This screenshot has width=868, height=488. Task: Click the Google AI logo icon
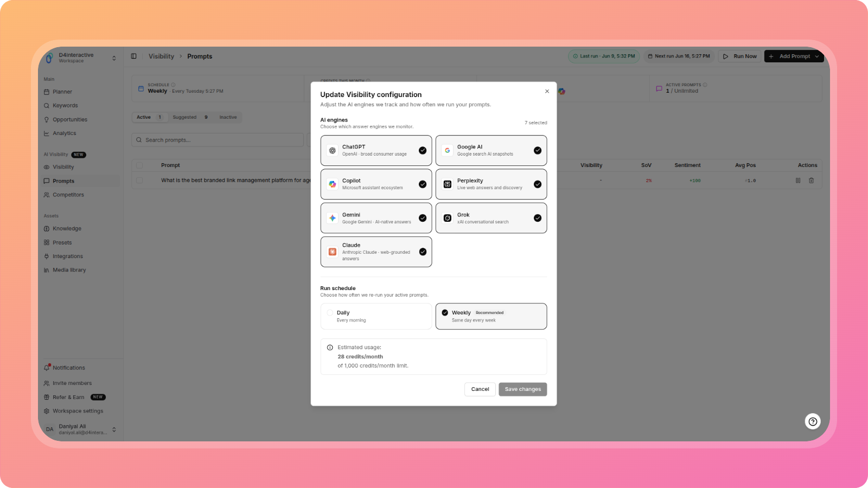point(448,151)
